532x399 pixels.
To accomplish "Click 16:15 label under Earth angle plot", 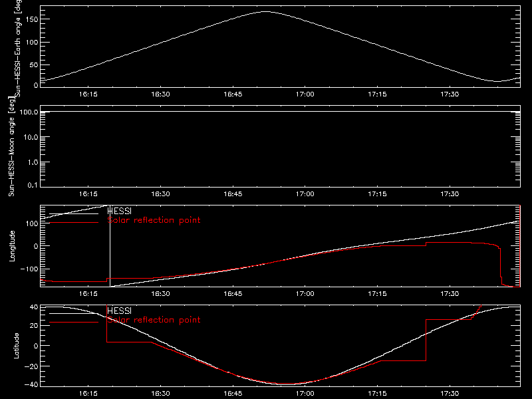I will 88,94.
